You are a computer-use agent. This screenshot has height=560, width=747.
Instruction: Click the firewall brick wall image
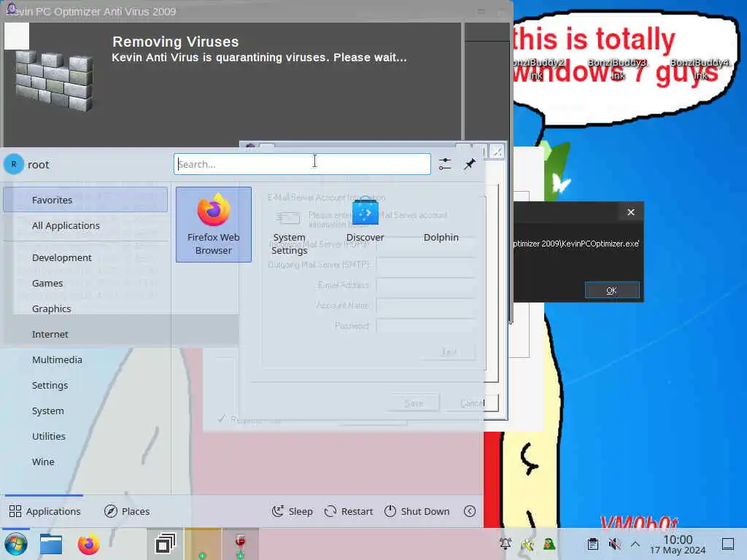(54, 81)
